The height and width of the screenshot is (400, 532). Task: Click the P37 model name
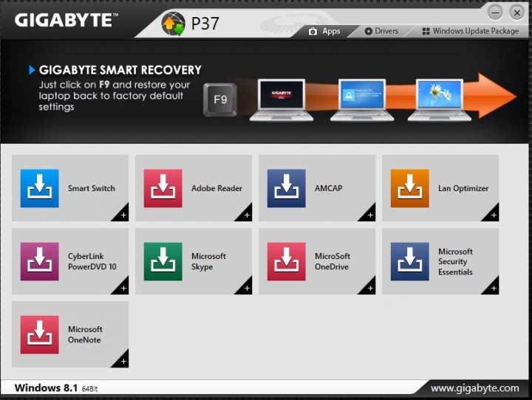[x=205, y=24]
